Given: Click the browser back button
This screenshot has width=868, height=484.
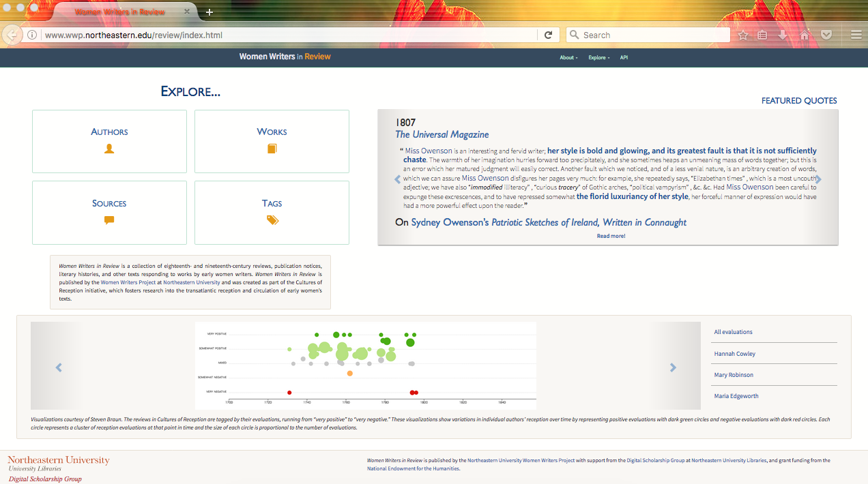Looking at the screenshot, I should click(12, 35).
